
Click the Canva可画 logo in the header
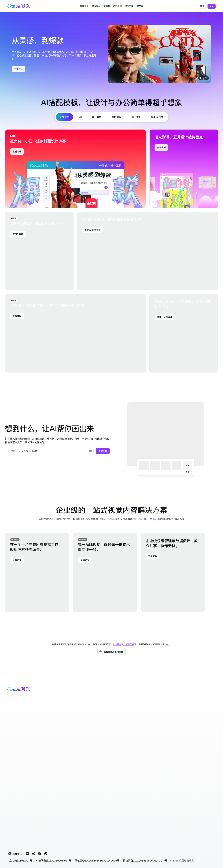(19, 6)
